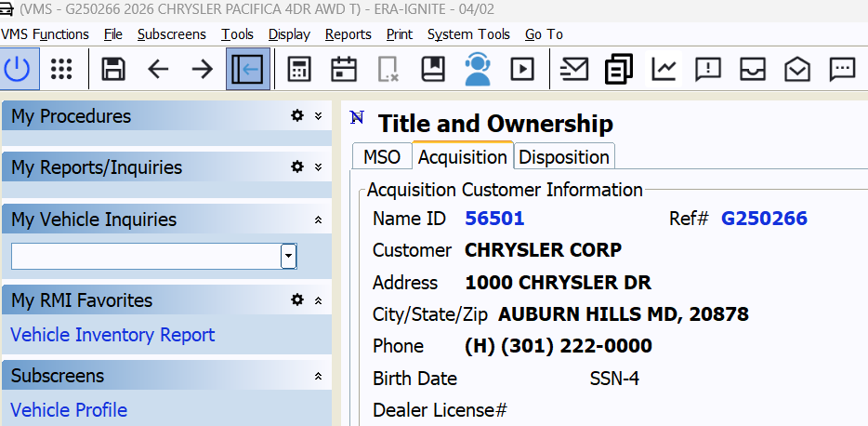The width and height of the screenshot is (868, 426).
Task: Click the address 1000 CHRYSLER DR
Action: (x=558, y=283)
